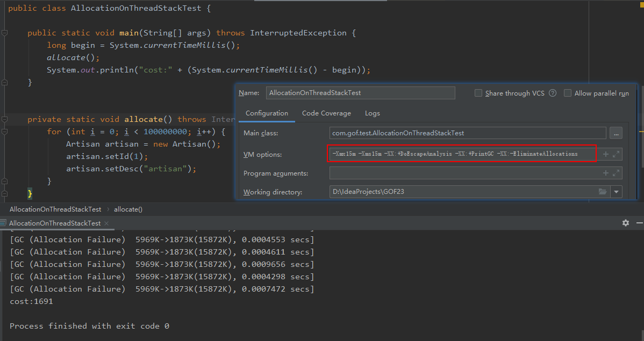Image resolution: width=644 pixels, height=341 pixels.
Task: Click the GC log line with 0.0004611 secs
Action: (162, 252)
